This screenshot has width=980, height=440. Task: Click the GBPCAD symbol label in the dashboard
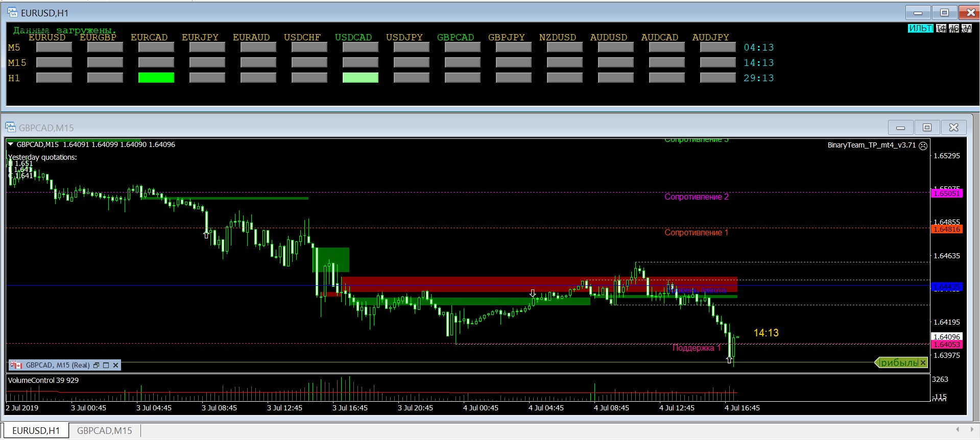(455, 37)
